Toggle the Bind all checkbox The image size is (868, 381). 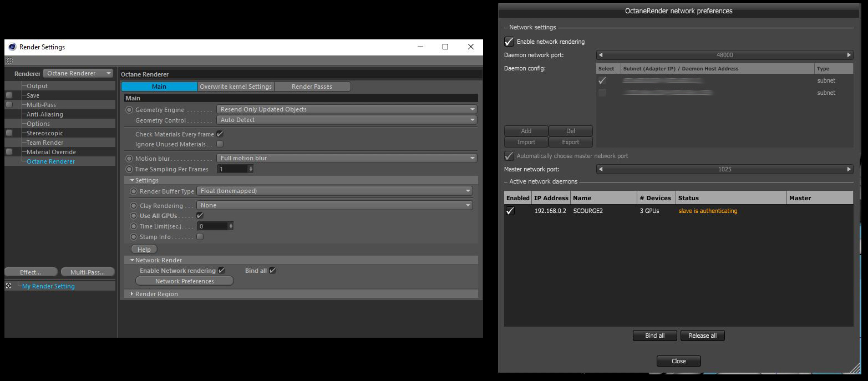pos(272,271)
